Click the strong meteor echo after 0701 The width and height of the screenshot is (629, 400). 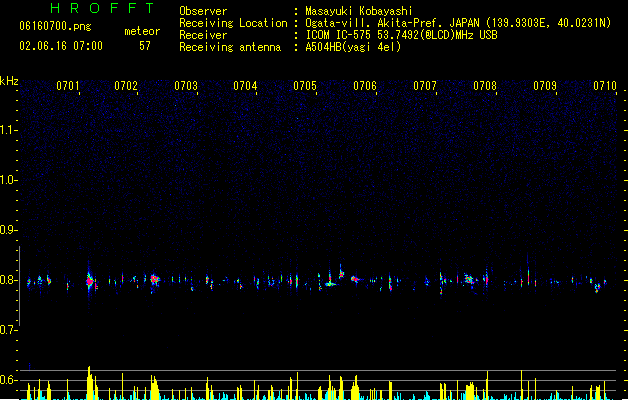pos(90,281)
